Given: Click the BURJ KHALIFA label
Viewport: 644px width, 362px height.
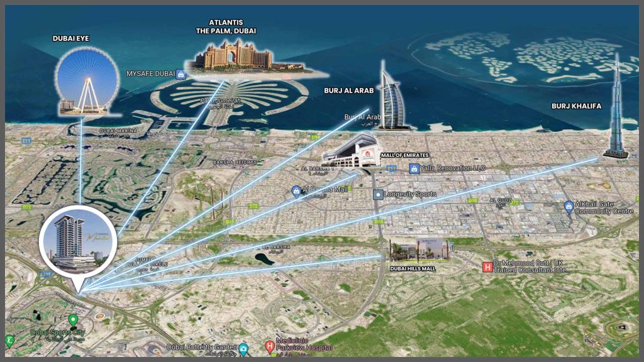Looking at the screenshot, I should click(x=576, y=106).
